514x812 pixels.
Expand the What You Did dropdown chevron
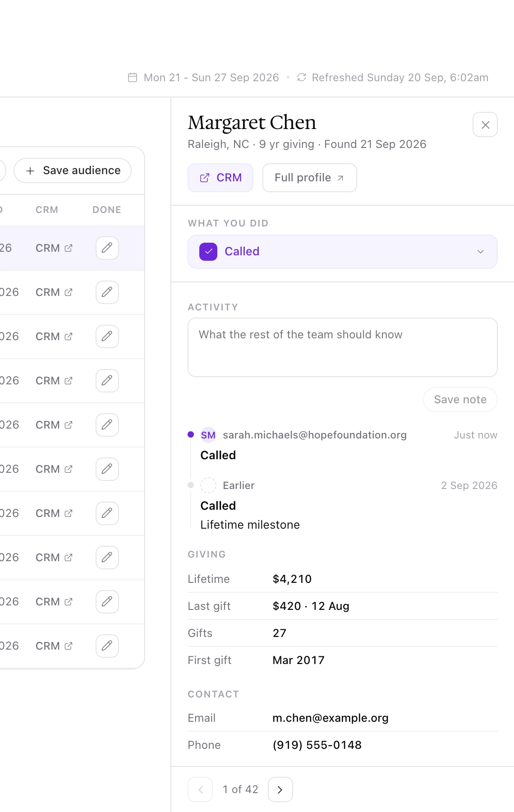(x=481, y=252)
